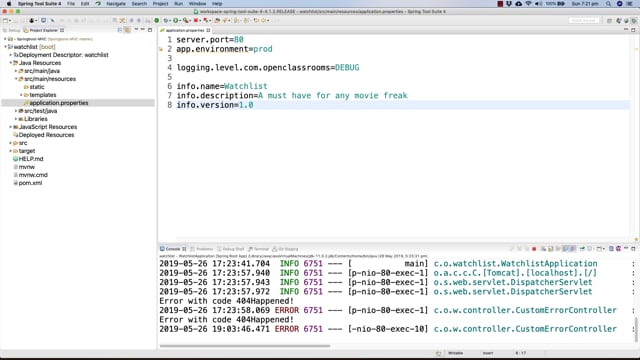Switch to the Problems tab
This screenshot has height=360, width=640.
click(x=202, y=249)
